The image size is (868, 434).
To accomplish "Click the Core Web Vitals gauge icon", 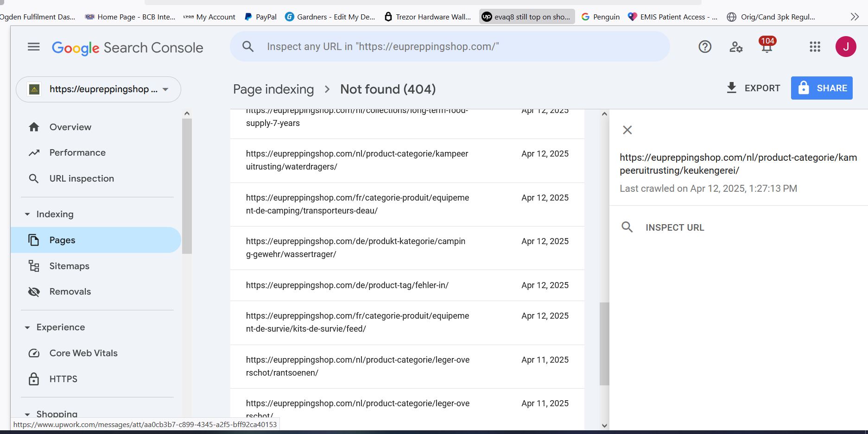I will coord(34,353).
